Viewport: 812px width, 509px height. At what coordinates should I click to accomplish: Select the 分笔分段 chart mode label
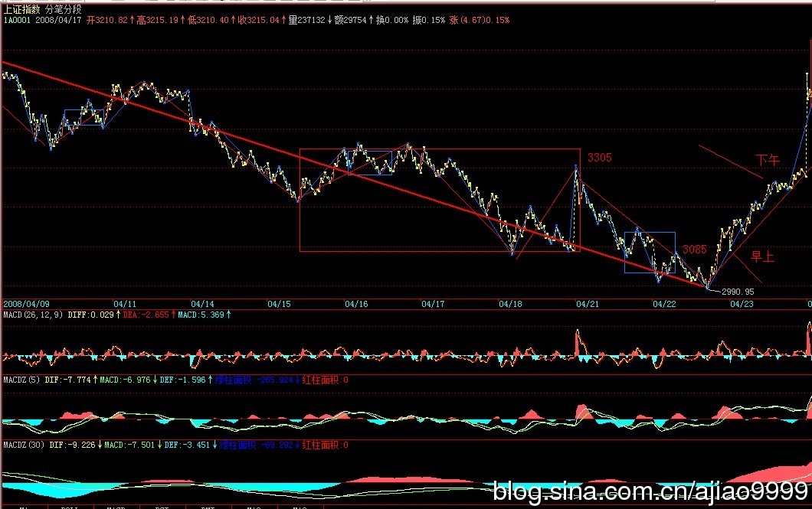click(64, 8)
